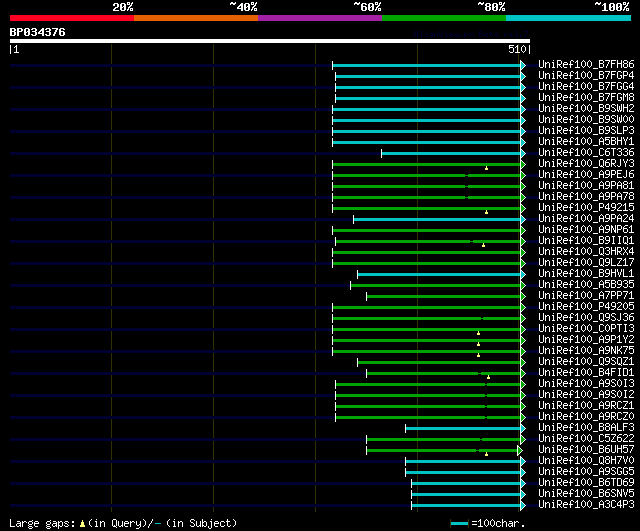640x531 pixels.
Task: Open the UniRef100_A9PEJ6 entry
Action: click(x=586, y=175)
